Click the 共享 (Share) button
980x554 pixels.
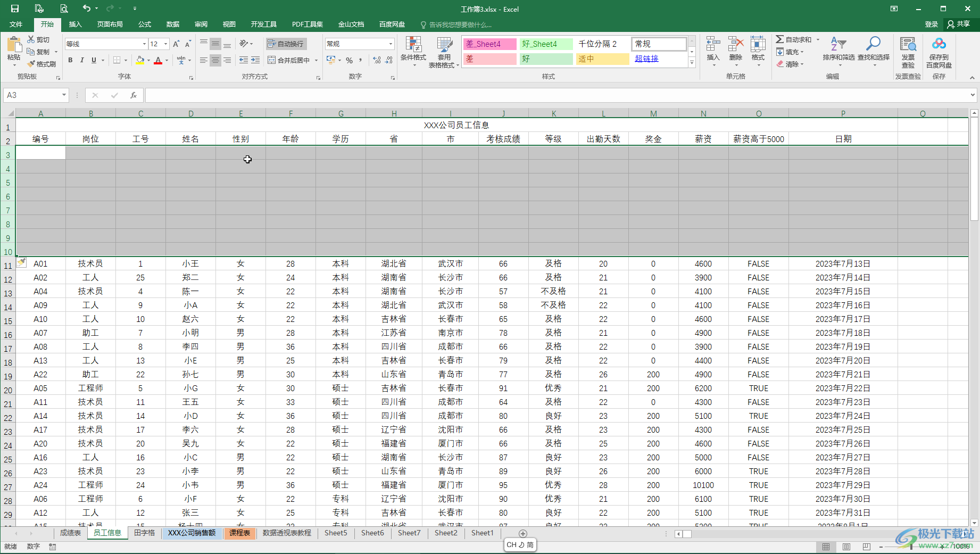(959, 24)
